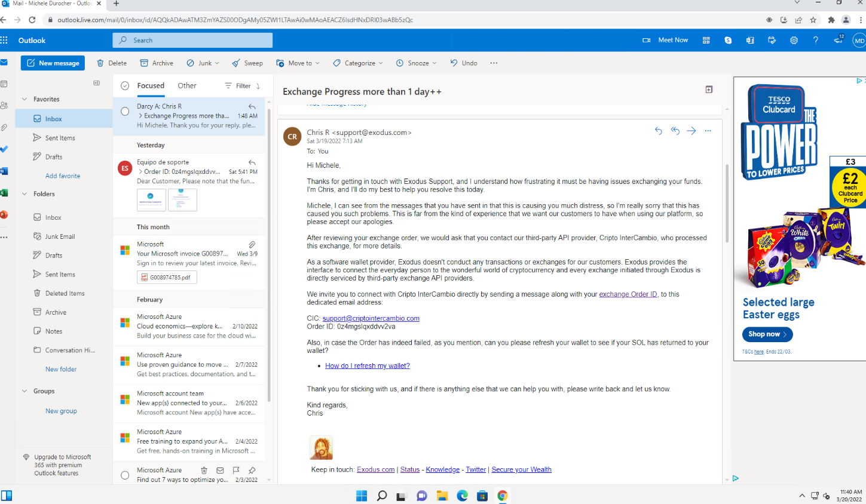Select the Darcy A; Chris R conversation checkbox
866x504 pixels.
tap(125, 111)
